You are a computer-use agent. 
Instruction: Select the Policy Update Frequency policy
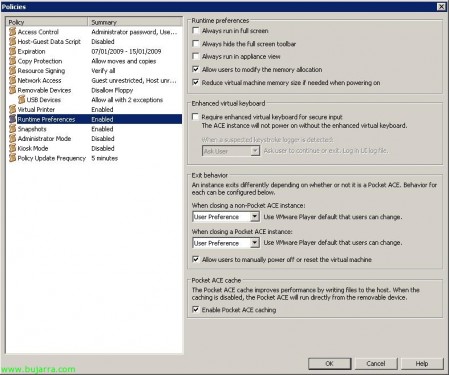(95, 158)
